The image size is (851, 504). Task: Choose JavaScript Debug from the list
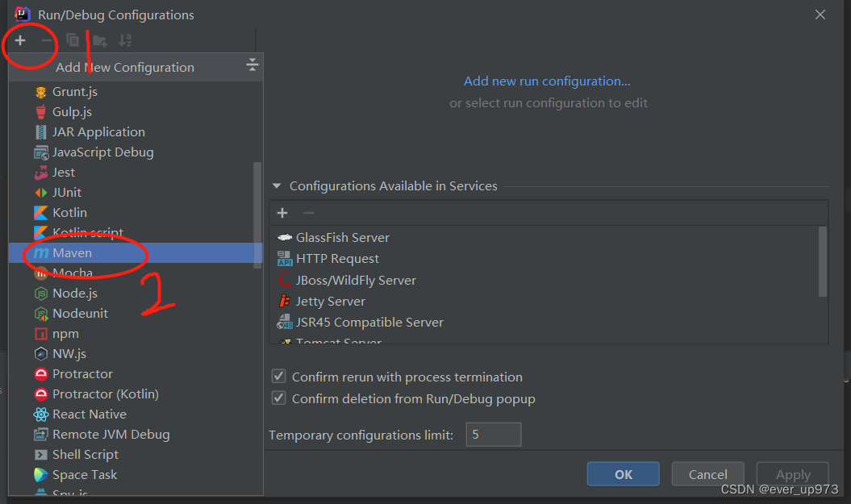[x=136, y=152]
